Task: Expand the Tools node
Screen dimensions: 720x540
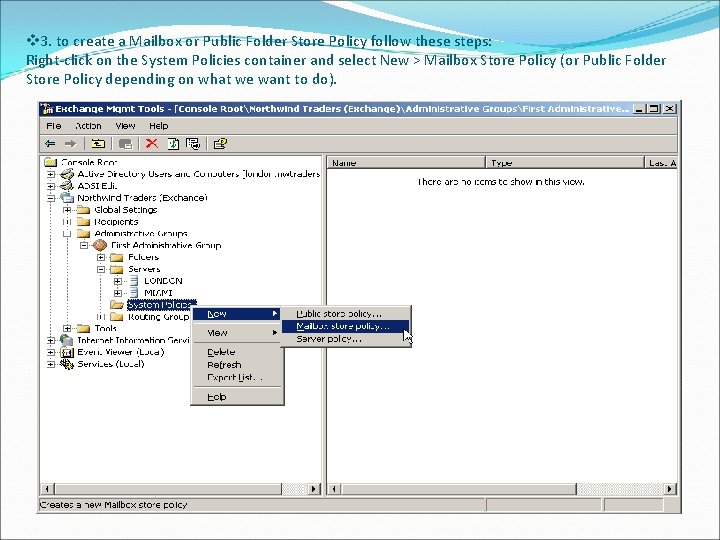Action: pos(68,328)
